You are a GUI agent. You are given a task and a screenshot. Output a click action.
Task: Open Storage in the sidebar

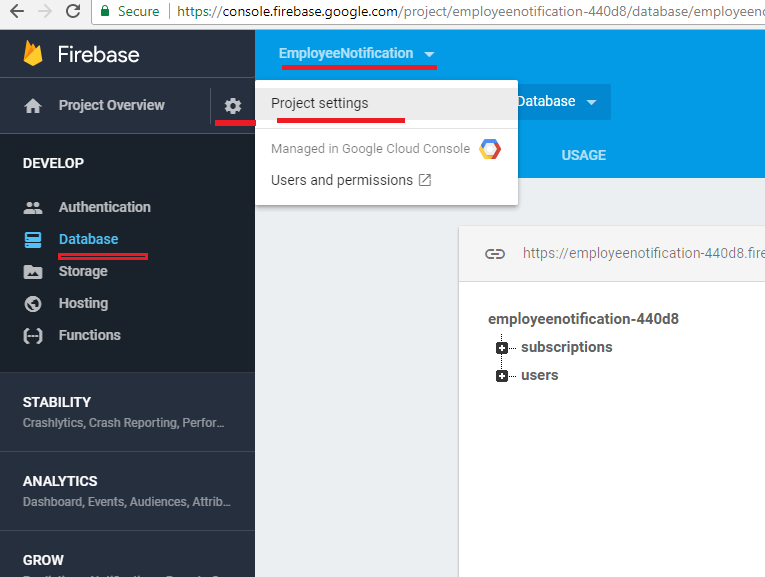(x=83, y=271)
